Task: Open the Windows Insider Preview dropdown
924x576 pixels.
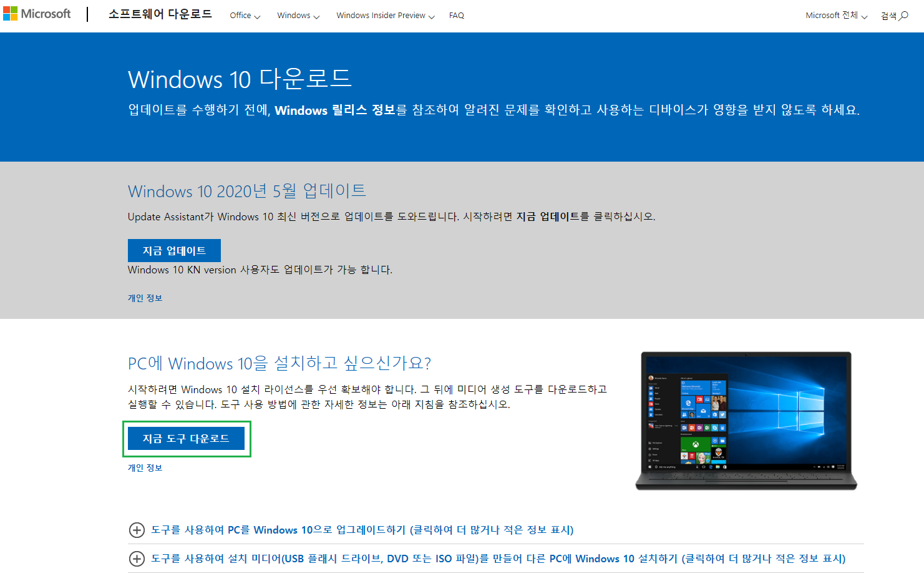Action: click(386, 16)
